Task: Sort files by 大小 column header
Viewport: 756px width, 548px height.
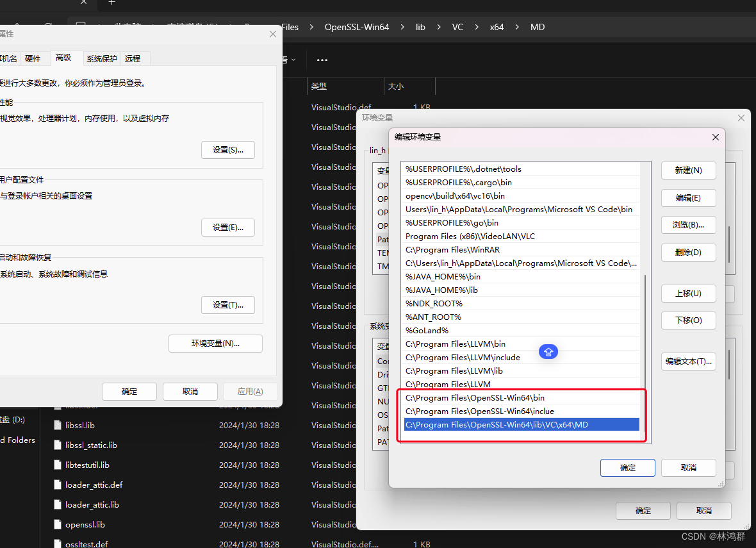Action: (409, 87)
